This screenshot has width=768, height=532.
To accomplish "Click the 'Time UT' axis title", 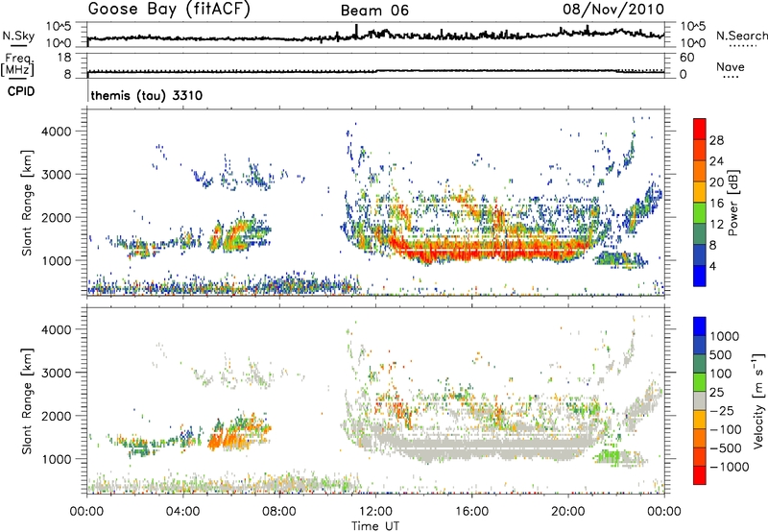I will pos(375,526).
